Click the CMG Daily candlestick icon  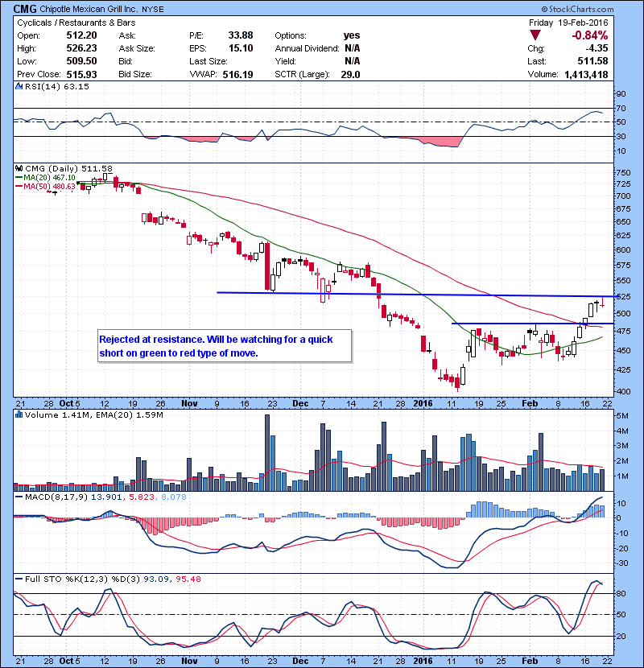19,169
